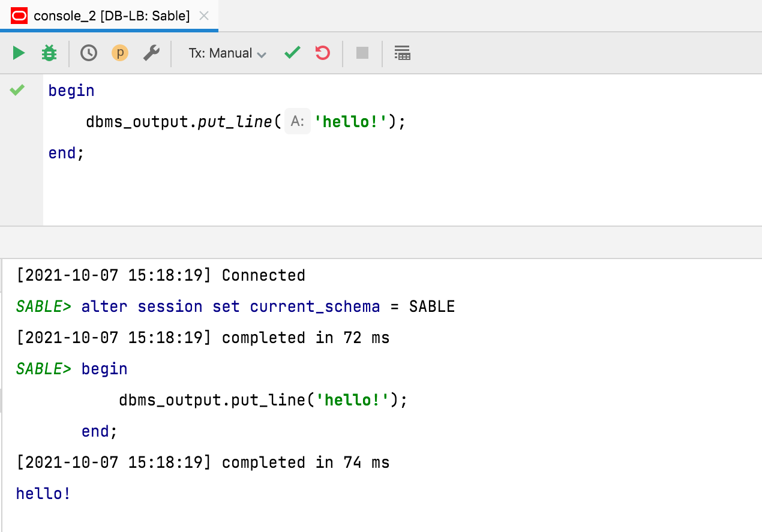This screenshot has width=762, height=532.
Task: Open settings via the wrench icon
Action: click(x=151, y=53)
